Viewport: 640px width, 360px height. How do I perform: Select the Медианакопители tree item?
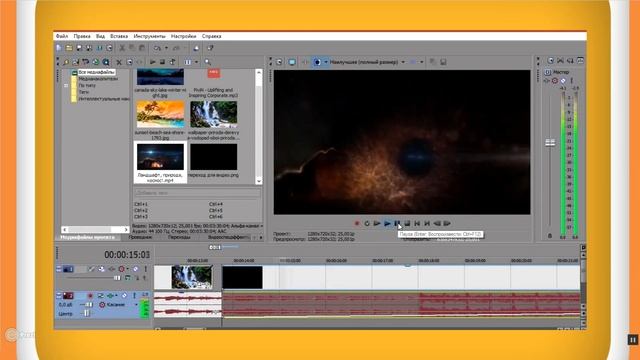(98, 79)
